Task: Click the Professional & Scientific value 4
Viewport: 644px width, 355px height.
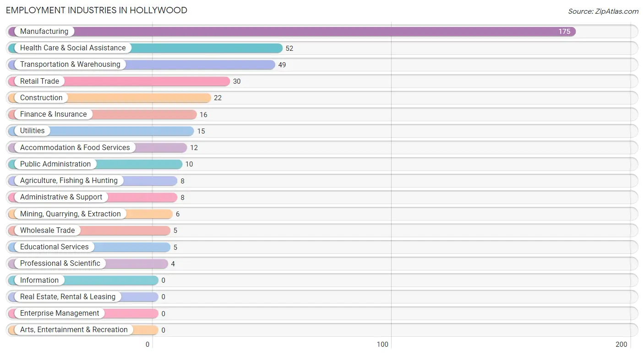Action: [x=173, y=264]
